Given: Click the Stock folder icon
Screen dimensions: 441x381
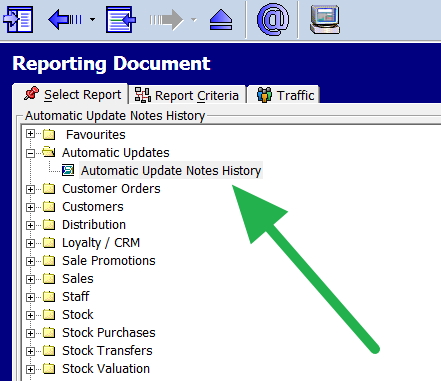Looking at the screenshot, I should click(49, 315).
